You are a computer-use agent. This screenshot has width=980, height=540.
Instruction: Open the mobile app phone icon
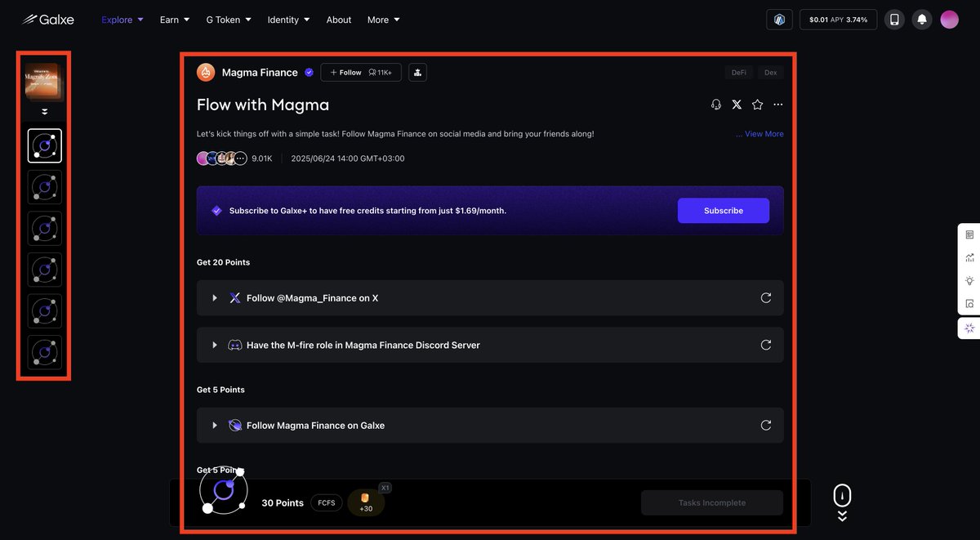click(x=894, y=20)
